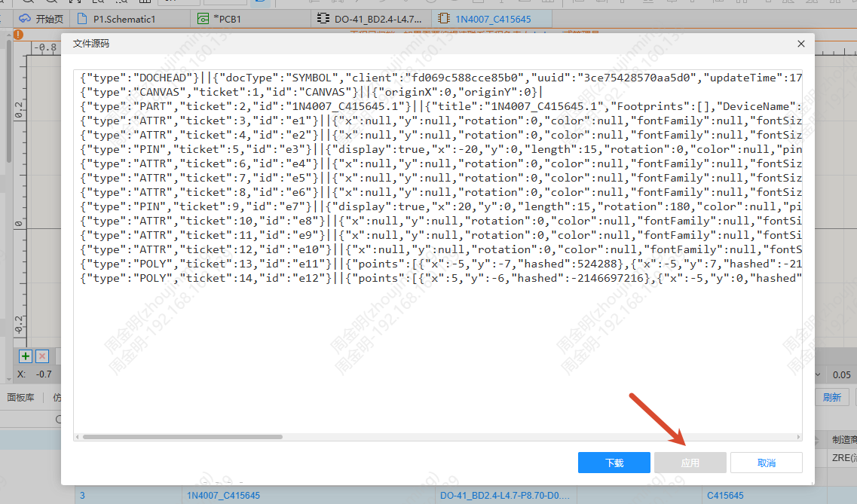
Task: Click the left arrow of the source scrollbar
Action: (78, 437)
